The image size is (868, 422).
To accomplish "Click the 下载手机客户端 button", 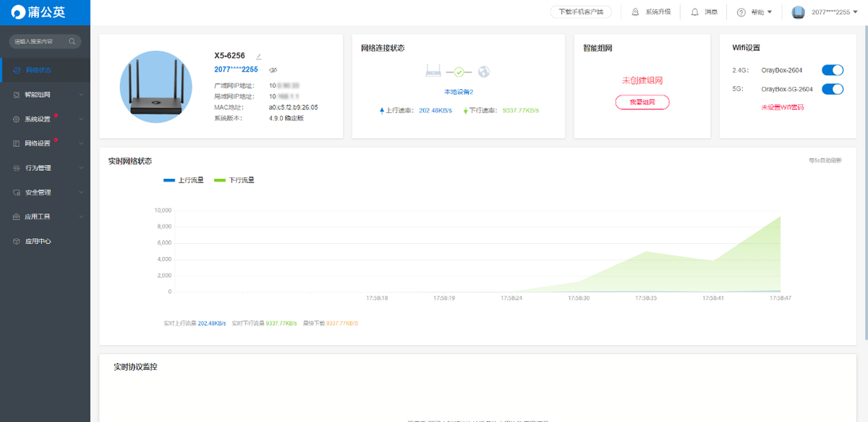I will coord(581,12).
